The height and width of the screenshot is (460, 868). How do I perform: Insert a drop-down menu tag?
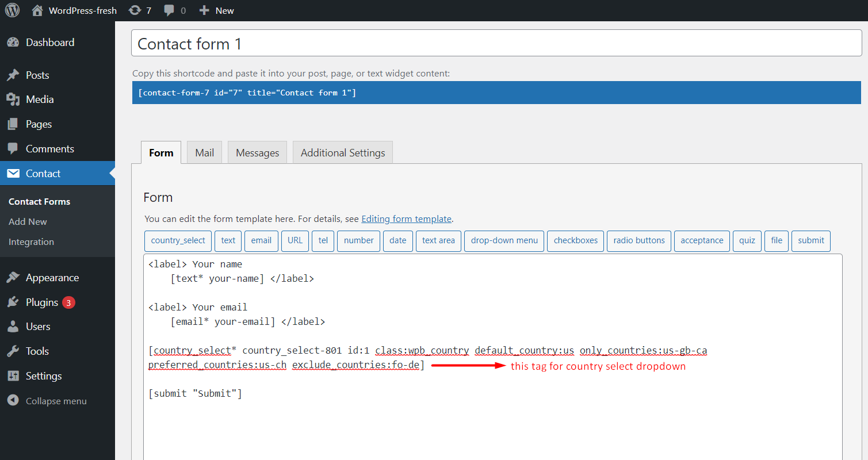click(504, 241)
